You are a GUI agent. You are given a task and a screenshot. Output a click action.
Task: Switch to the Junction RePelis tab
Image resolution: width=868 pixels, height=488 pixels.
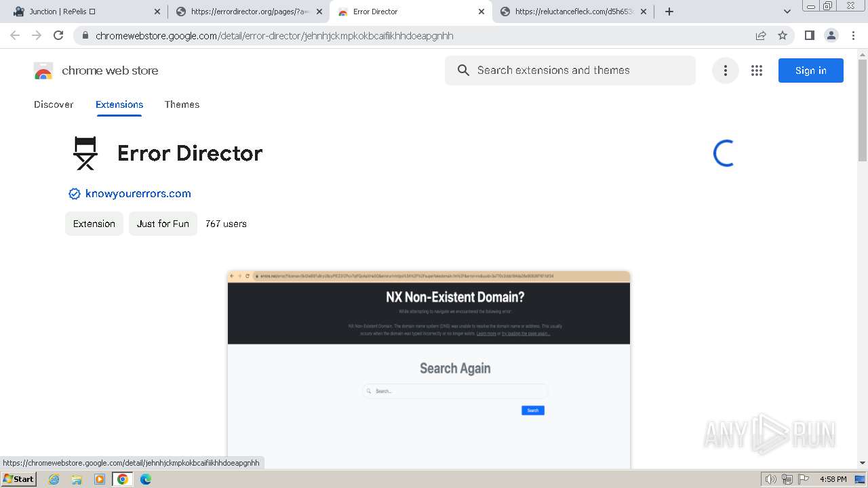pyautogui.click(x=85, y=12)
